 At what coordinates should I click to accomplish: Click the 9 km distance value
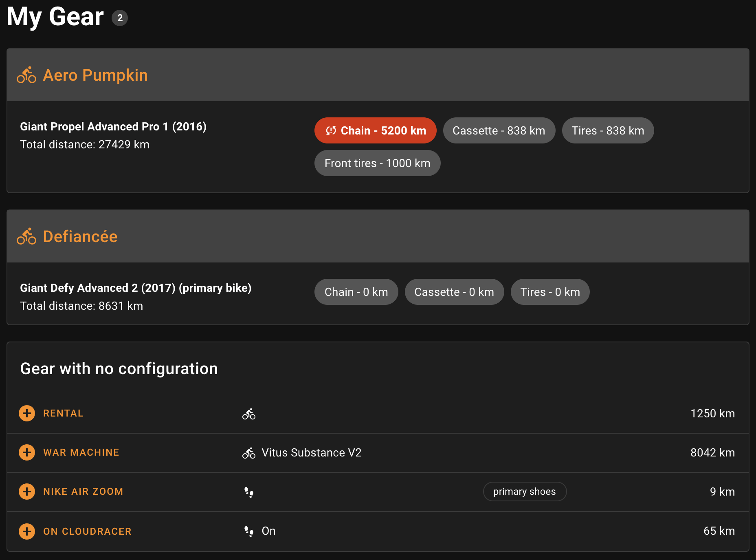pyautogui.click(x=722, y=492)
